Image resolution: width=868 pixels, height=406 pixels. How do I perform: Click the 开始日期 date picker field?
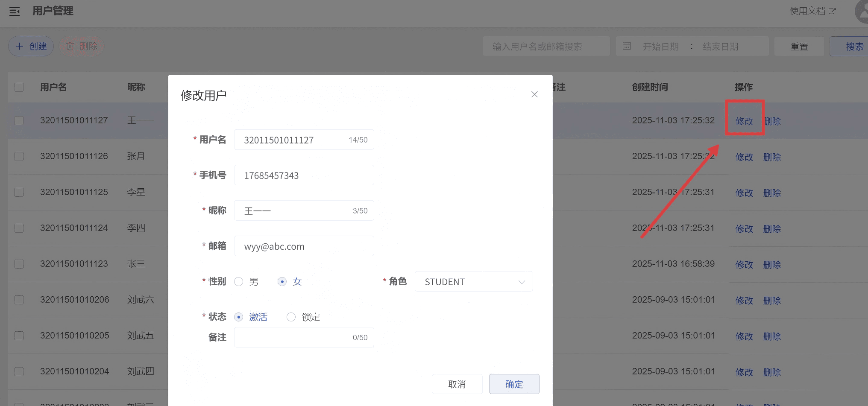(660, 47)
